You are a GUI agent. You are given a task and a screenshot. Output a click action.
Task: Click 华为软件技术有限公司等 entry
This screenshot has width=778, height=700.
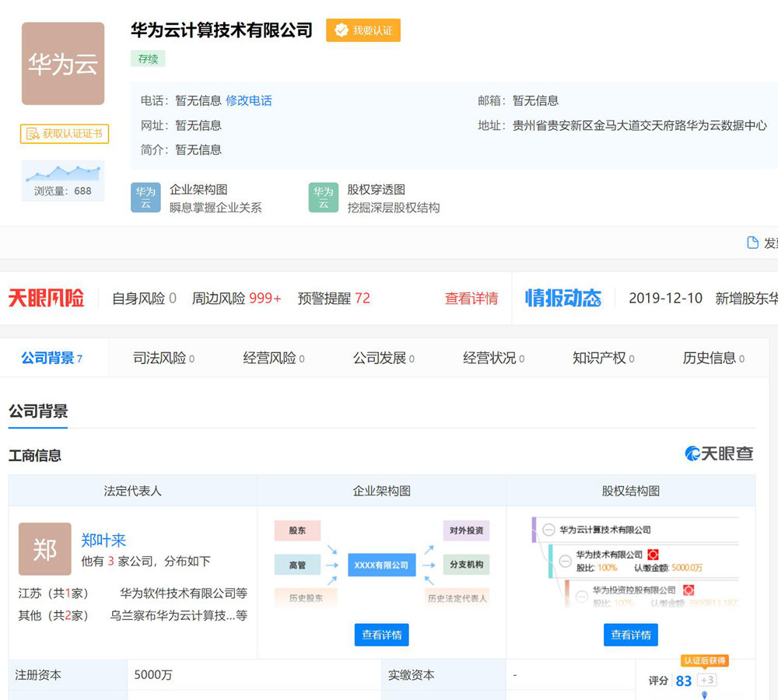[x=184, y=593]
